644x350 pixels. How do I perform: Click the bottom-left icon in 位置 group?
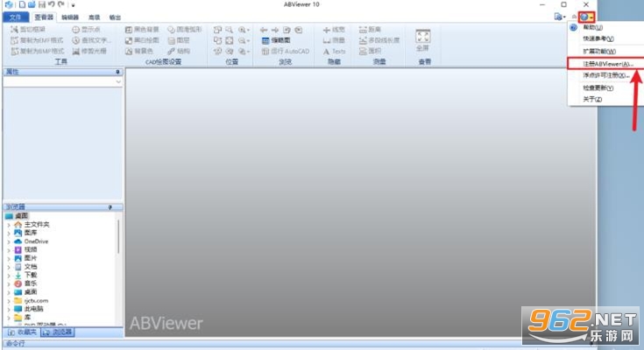(x=217, y=51)
